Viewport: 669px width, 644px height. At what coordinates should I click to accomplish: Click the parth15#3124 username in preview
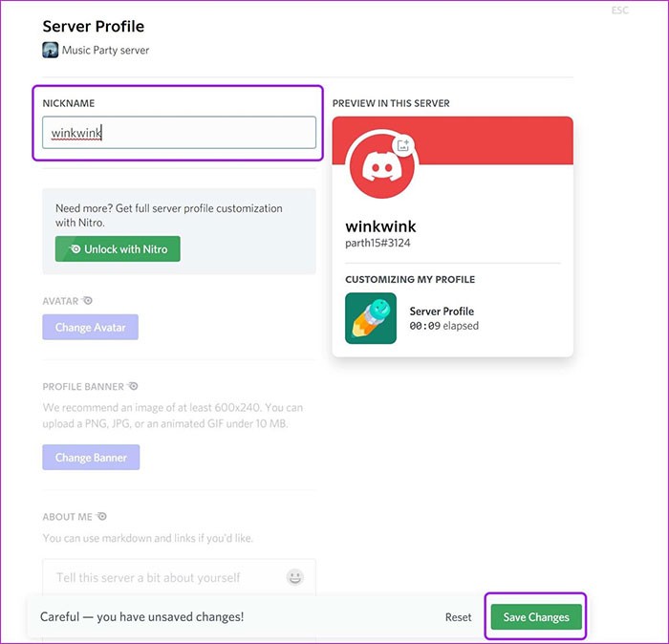coord(378,244)
